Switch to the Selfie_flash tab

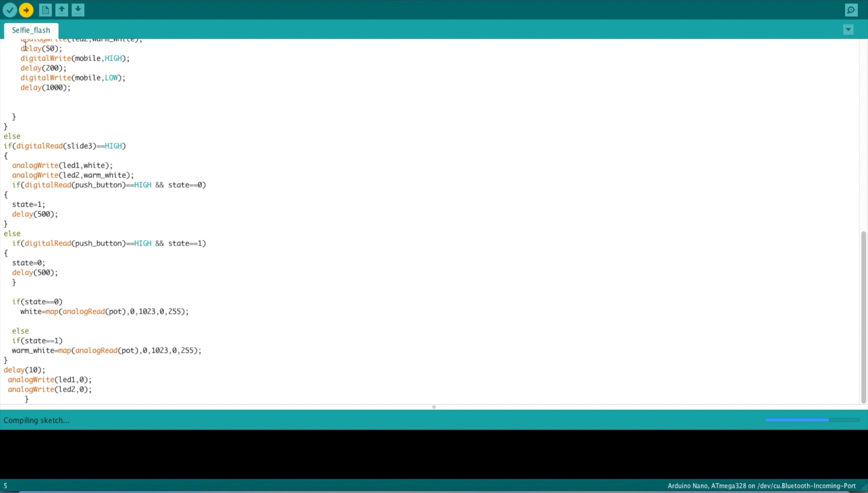click(31, 30)
